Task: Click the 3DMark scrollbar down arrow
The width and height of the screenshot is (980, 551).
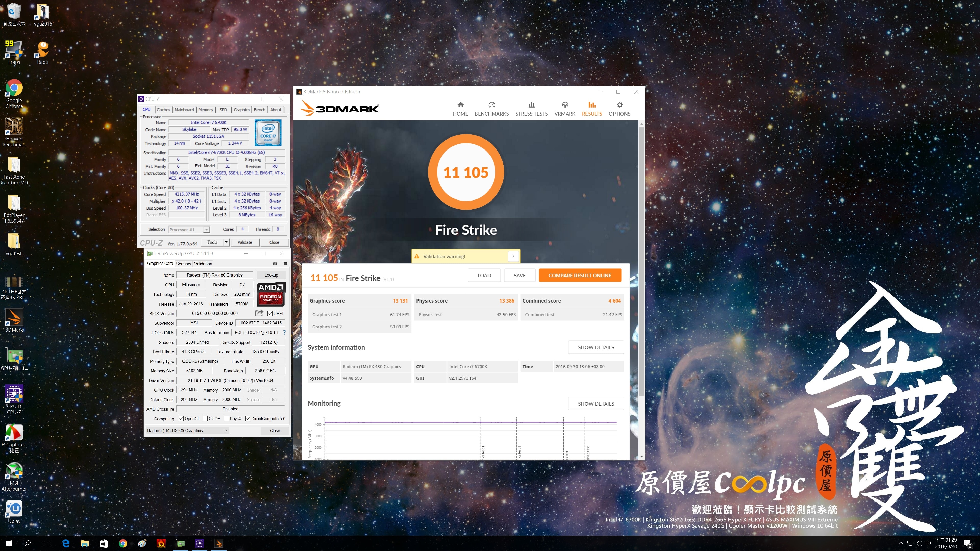Action: click(x=641, y=457)
